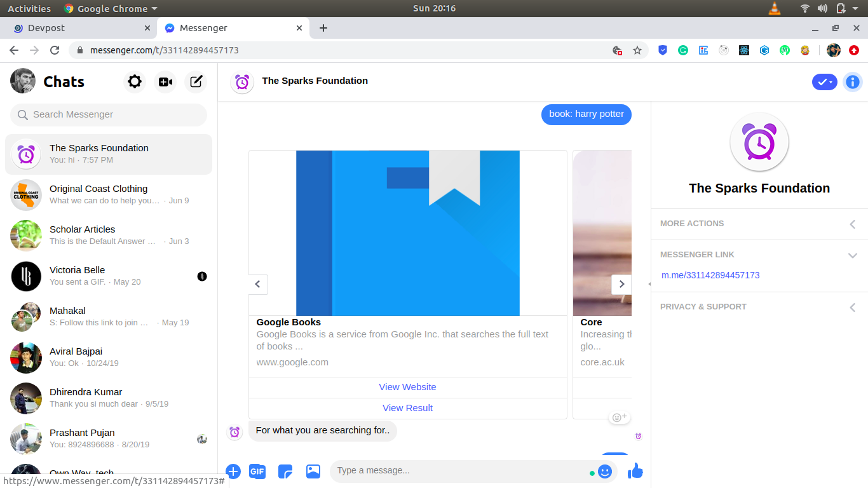This screenshot has height=488, width=868.
Task: Choose a GIF to send
Action: click(257, 471)
